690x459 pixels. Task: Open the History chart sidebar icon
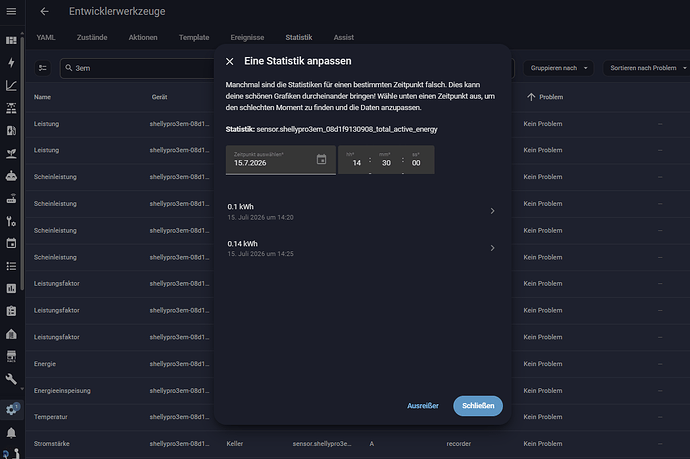pyautogui.click(x=11, y=85)
